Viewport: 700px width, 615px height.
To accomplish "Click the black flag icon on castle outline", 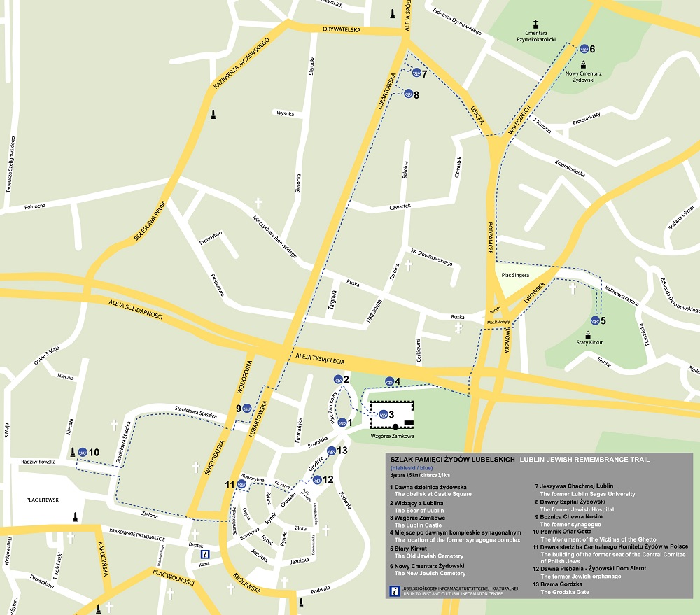I will [409, 423].
